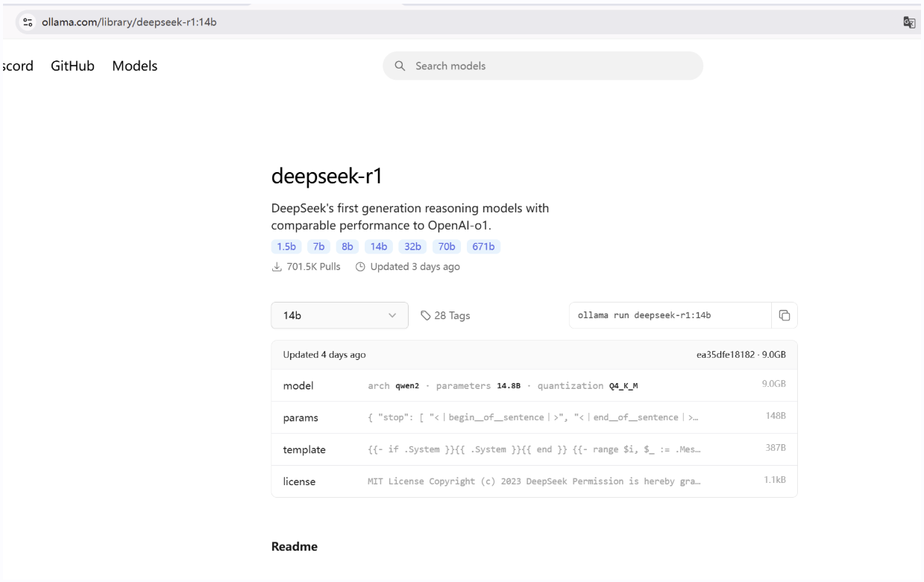Click the search magnifier icon

tap(400, 66)
